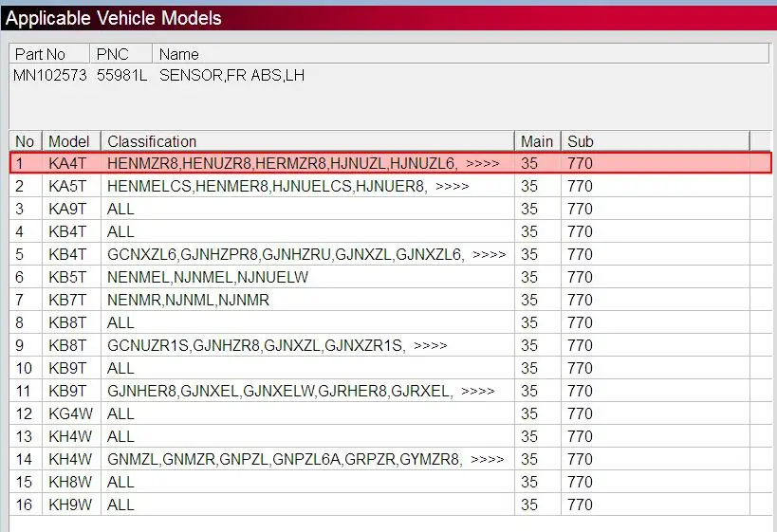The height and width of the screenshot is (532, 777).
Task: Expand >>>> in the KB8T GCNUZR1S row
Action: tap(431, 346)
